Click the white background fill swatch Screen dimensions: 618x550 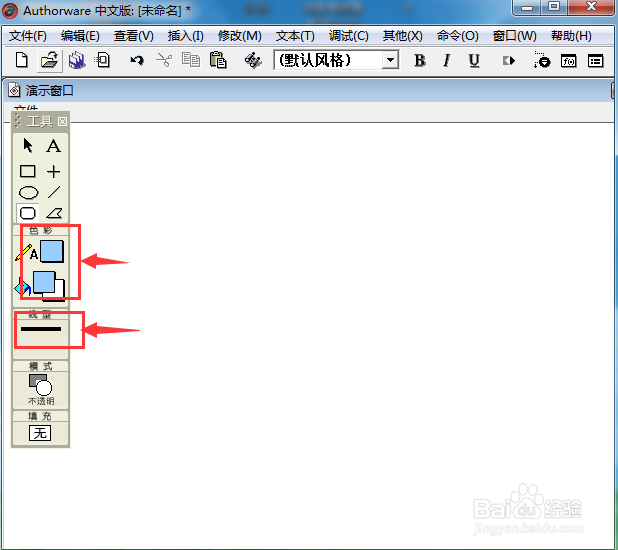(x=59, y=292)
